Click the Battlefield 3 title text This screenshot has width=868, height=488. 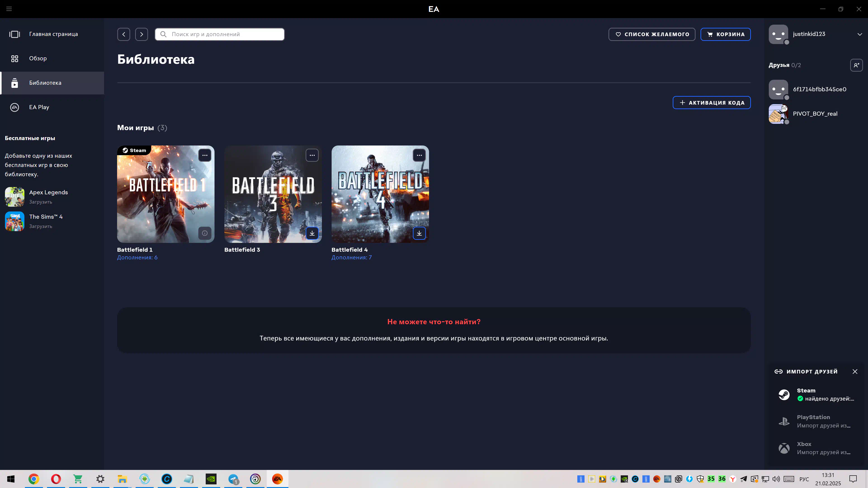(242, 250)
